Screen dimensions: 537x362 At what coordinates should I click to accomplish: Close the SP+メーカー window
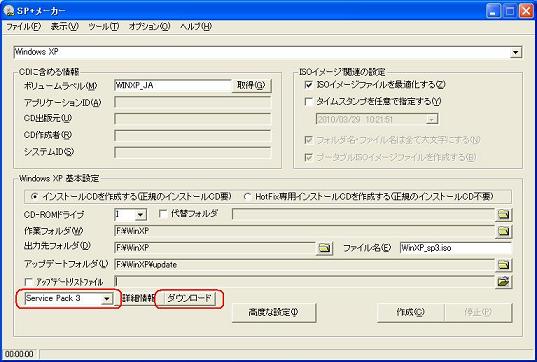coord(526,11)
